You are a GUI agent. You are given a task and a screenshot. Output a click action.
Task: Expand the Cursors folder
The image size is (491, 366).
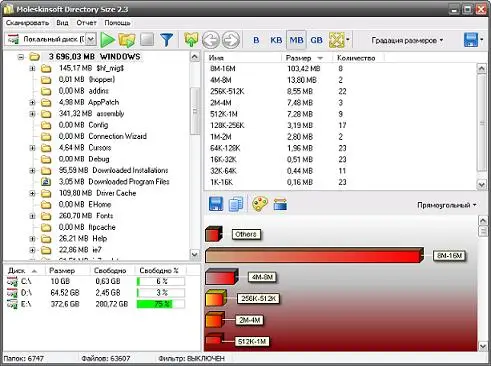tap(32, 148)
